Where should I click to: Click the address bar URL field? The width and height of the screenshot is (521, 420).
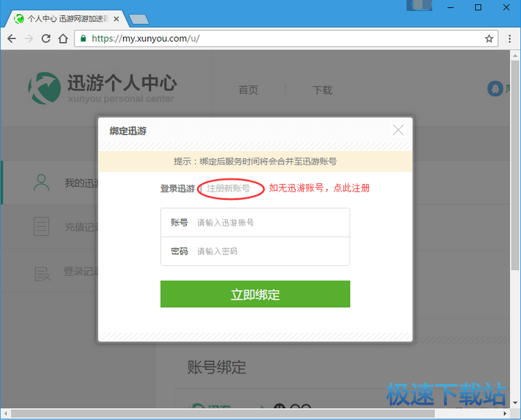tap(286, 39)
